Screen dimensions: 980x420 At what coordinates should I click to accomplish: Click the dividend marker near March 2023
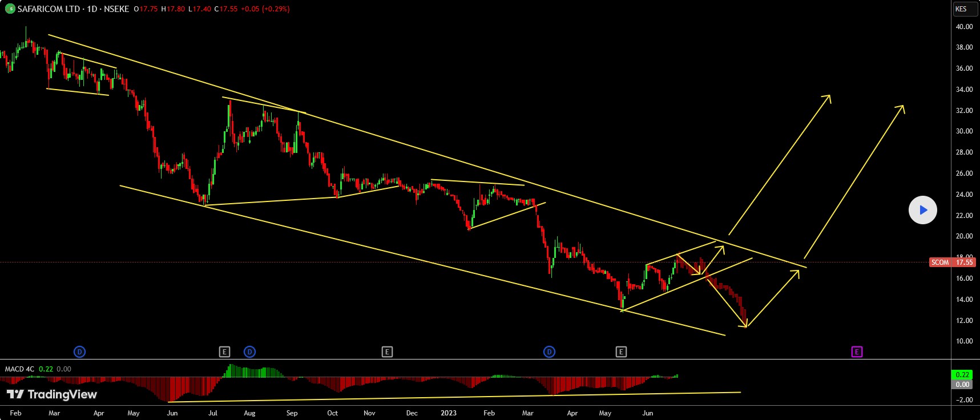pos(549,352)
